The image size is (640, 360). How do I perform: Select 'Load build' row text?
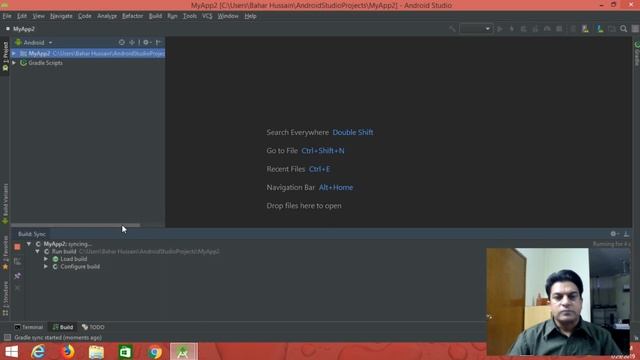tap(73, 259)
